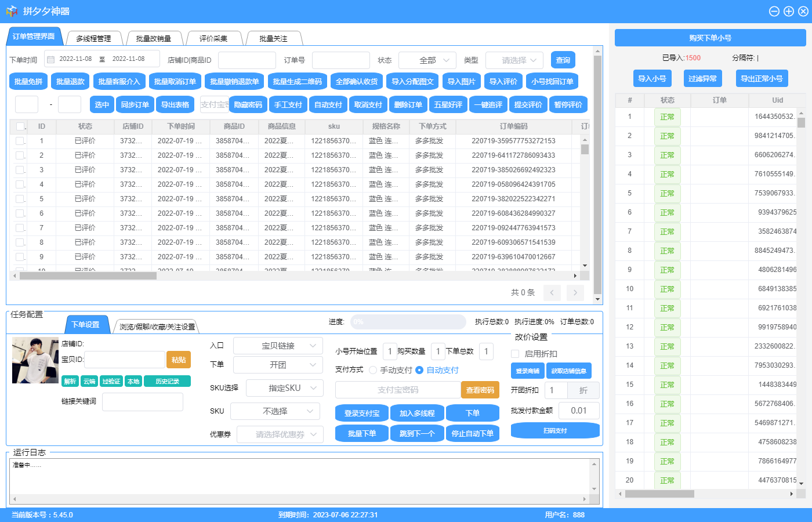Screen dimensions: 812x522
Task: Toggle the select-all checkbox in the order table header
Action: click(20, 126)
